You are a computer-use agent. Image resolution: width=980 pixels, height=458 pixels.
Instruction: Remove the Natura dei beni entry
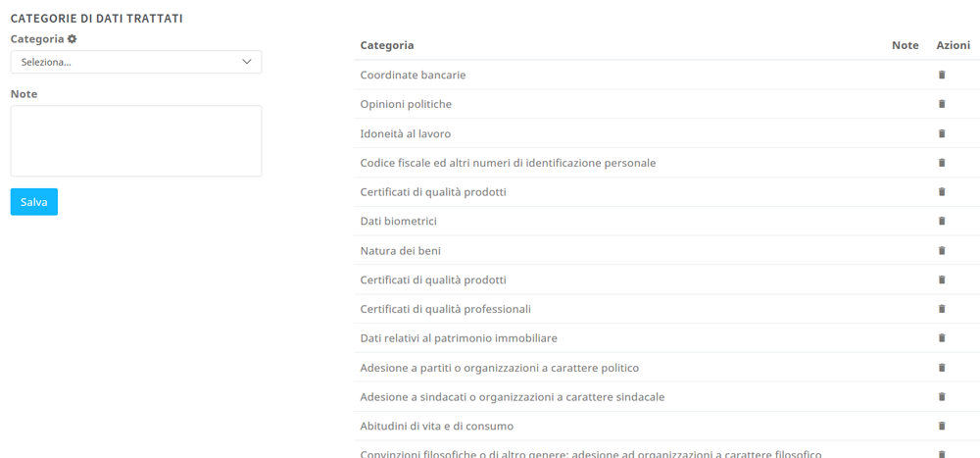942,250
